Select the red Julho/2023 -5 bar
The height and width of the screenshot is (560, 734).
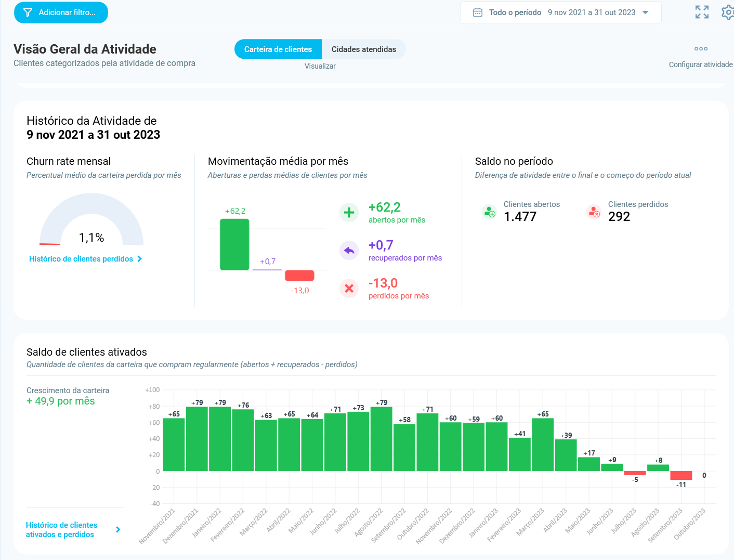[635, 473]
